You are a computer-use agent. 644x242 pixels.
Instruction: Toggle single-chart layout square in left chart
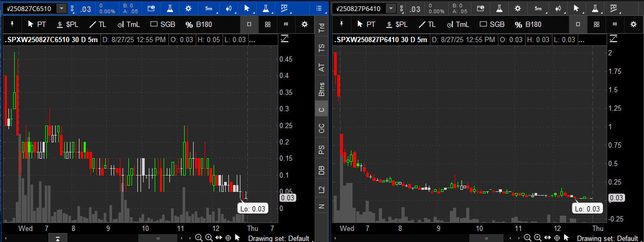pyautogui.click(x=249, y=24)
